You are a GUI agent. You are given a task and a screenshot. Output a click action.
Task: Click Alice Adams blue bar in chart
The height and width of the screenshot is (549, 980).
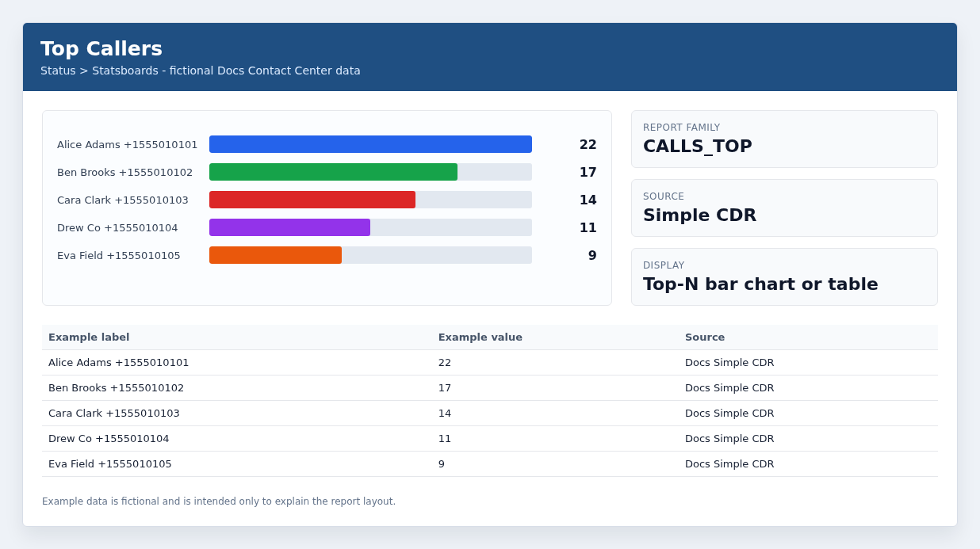370,144
